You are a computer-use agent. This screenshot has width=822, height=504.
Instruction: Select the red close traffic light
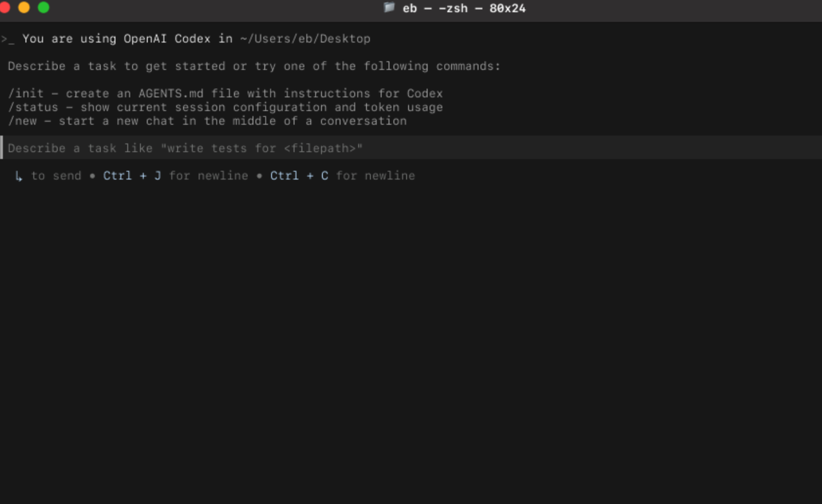pyautogui.click(x=6, y=8)
